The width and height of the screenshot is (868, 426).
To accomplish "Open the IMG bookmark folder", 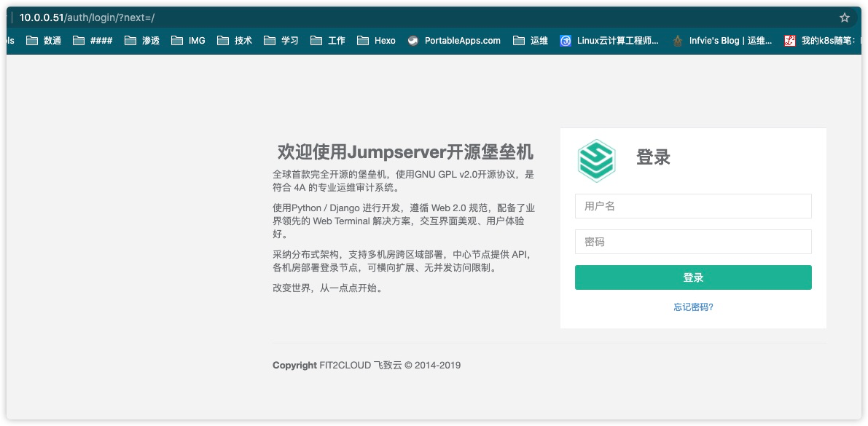I will pos(188,40).
